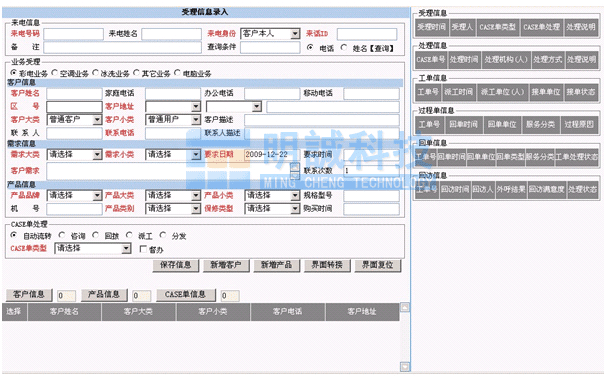Screen dimensions: 604x376
Task: Switch to the 产品信息 tab
Action: (x=103, y=295)
